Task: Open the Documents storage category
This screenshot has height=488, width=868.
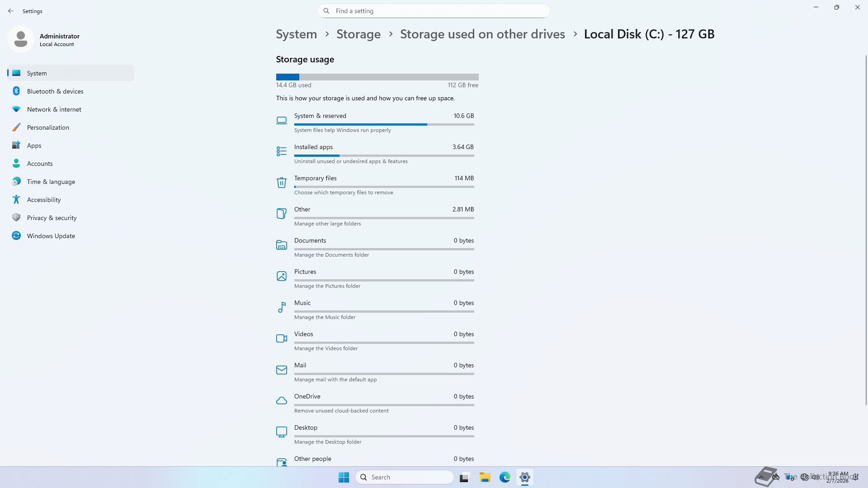Action: [310, 240]
